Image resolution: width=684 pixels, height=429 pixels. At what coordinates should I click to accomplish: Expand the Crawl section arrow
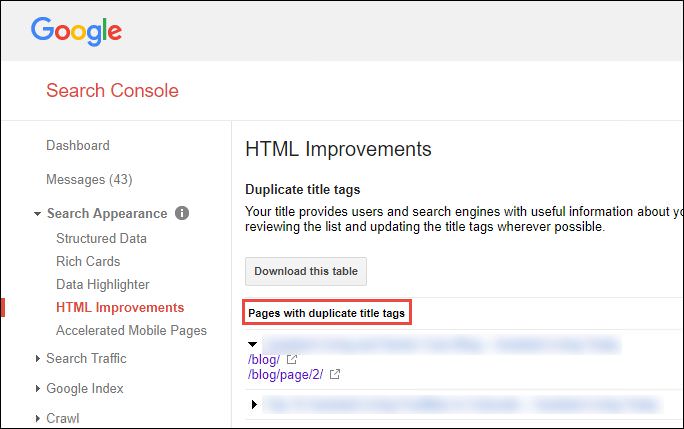[38, 418]
